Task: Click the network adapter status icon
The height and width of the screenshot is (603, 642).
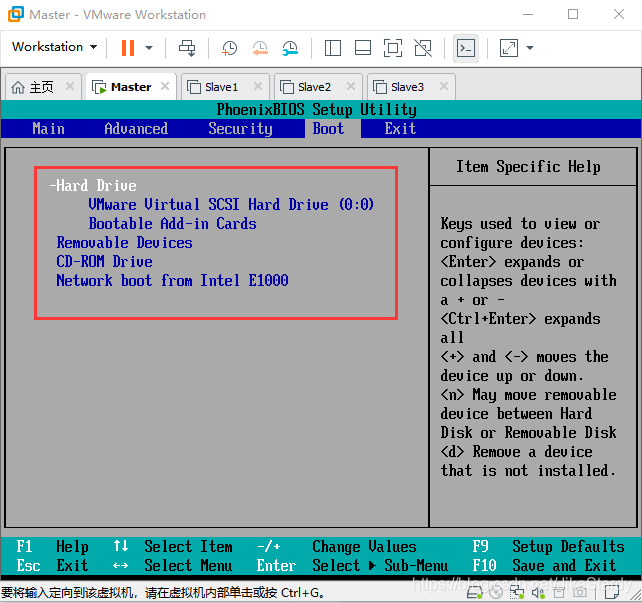Action: (517, 592)
